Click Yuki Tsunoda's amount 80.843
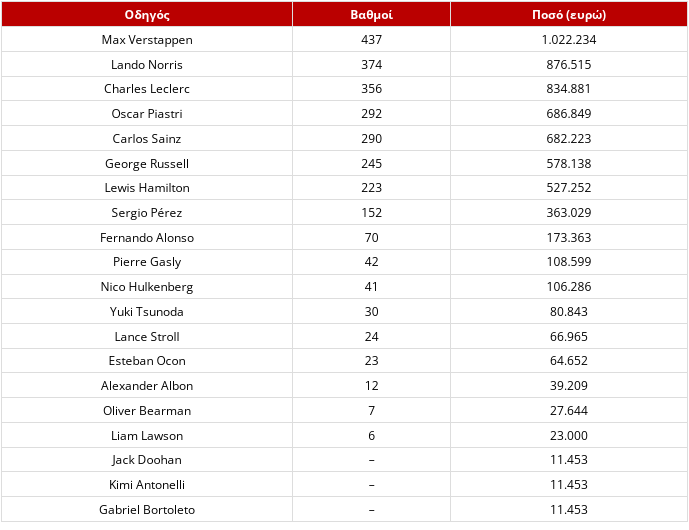This screenshot has height=530, width=689. (x=569, y=312)
